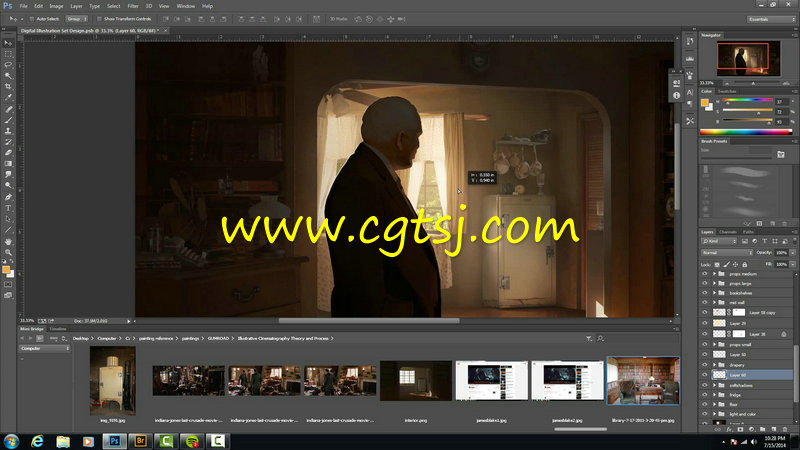
Task: Select the Hand tool
Action: tap(8, 241)
